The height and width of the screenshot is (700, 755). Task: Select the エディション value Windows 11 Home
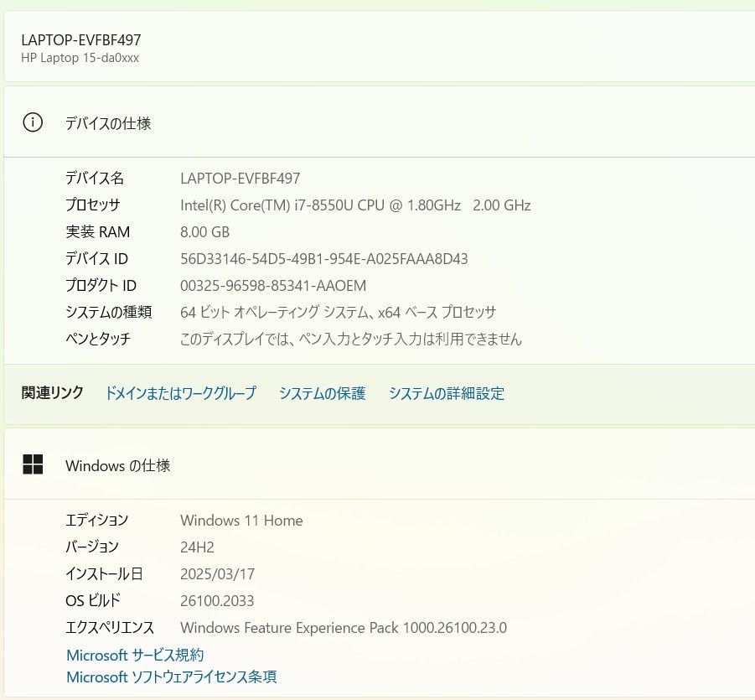pyautogui.click(x=241, y=521)
